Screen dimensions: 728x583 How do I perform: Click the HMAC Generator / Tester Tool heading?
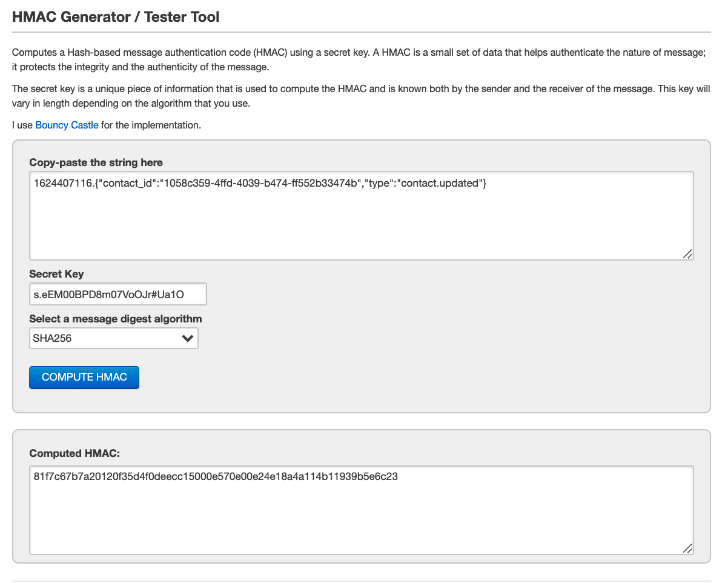pyautogui.click(x=116, y=17)
